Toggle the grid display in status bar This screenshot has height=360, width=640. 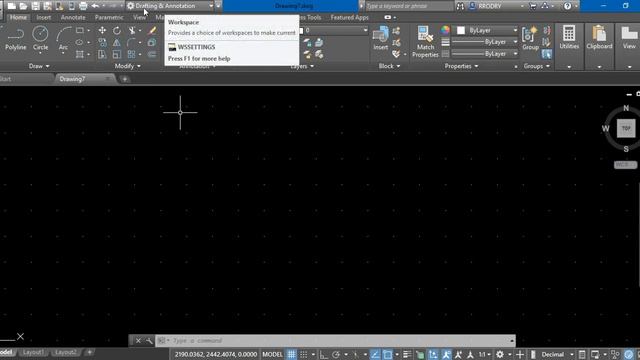291,354
